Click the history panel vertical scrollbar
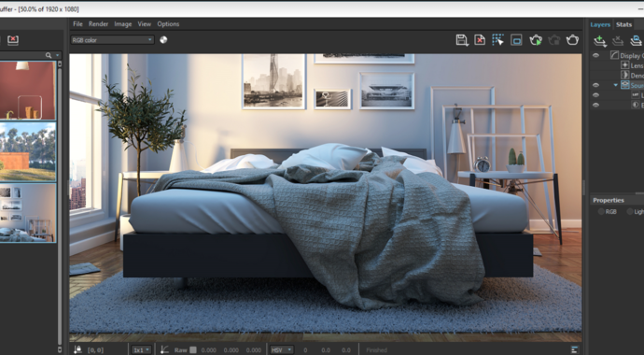 (x=60, y=206)
